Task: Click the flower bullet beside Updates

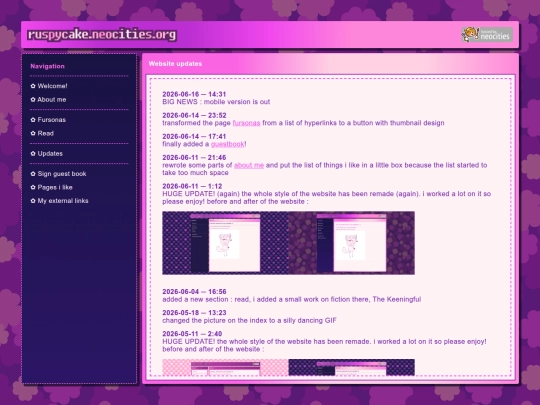Action: tap(33, 154)
